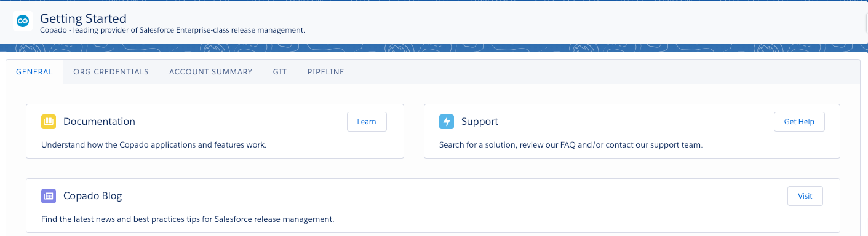Click the purple Copado Blog news icon
868x236 pixels.
click(49, 196)
